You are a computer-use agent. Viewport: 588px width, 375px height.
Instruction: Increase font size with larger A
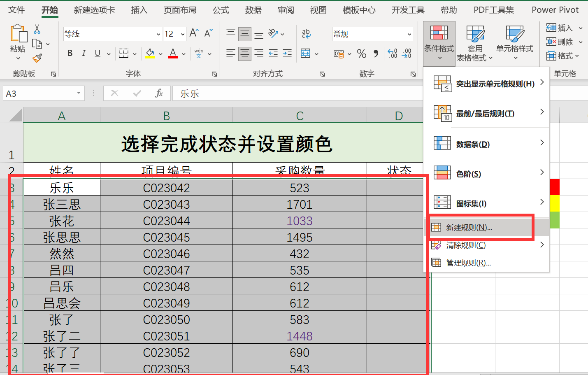pos(194,33)
